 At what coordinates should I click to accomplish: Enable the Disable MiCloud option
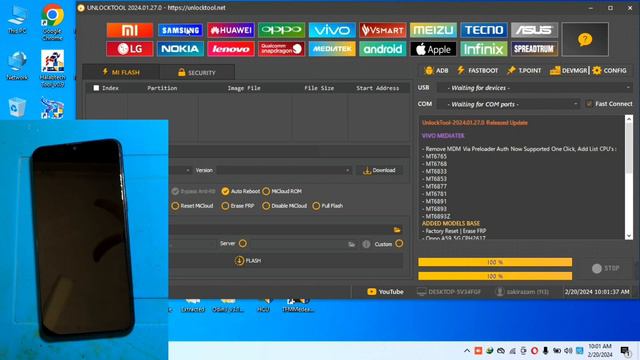click(x=266, y=206)
